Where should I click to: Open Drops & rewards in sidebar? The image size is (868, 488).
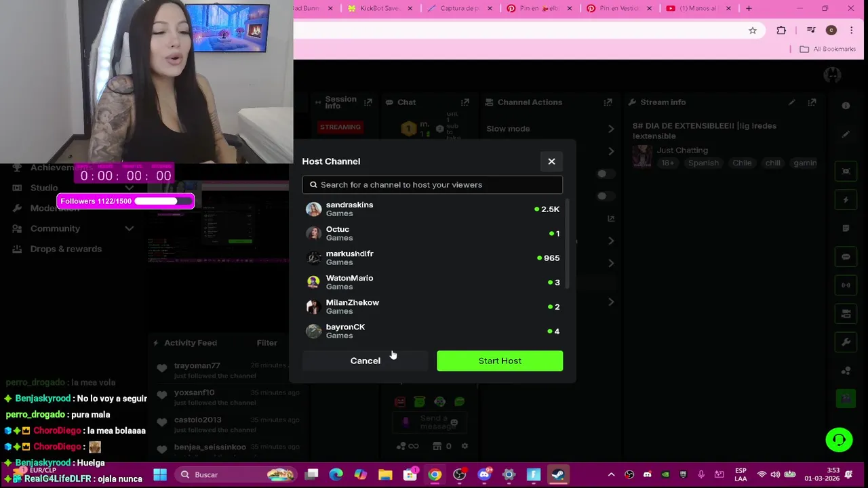(x=65, y=249)
